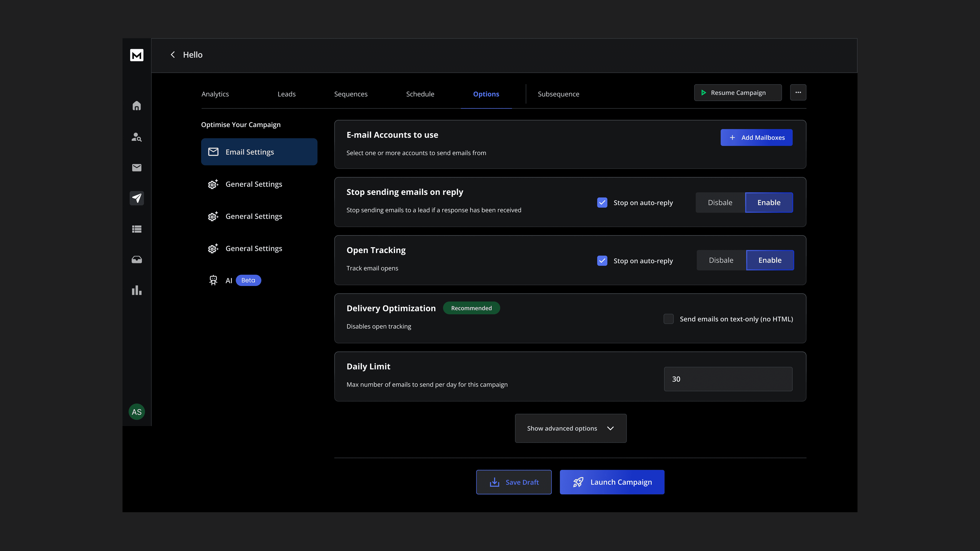
Task: Check Send emails on text-only option
Action: (668, 319)
